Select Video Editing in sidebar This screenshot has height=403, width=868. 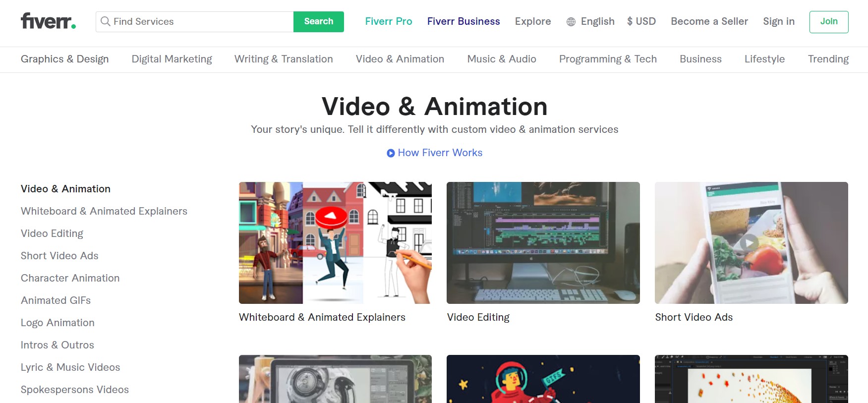click(x=52, y=233)
